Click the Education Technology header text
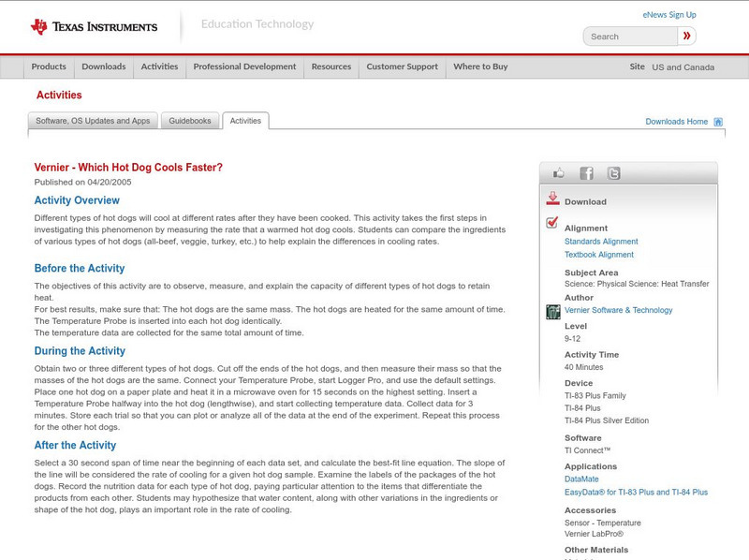 pos(257,24)
